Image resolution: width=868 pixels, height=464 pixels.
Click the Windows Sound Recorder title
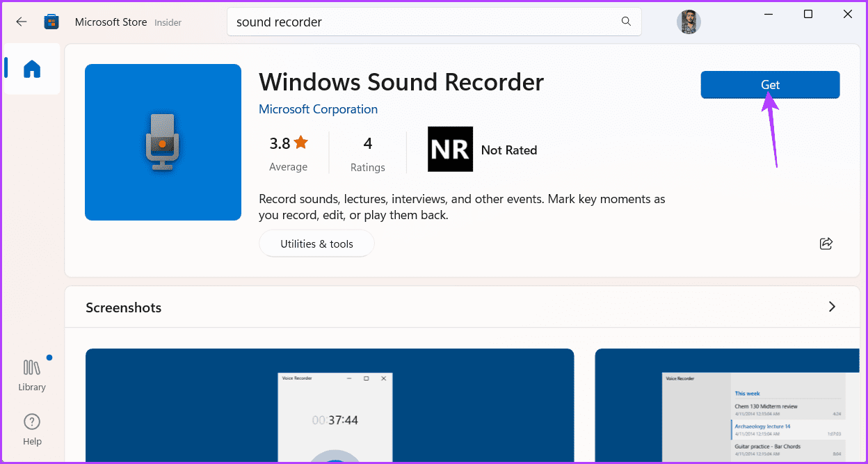(x=401, y=82)
